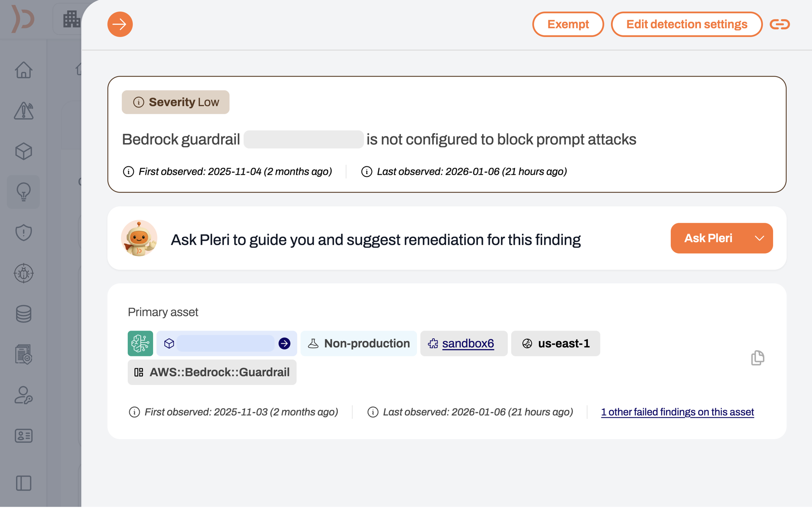
Task: Open the compliance document sidebar icon
Action: coord(24,354)
